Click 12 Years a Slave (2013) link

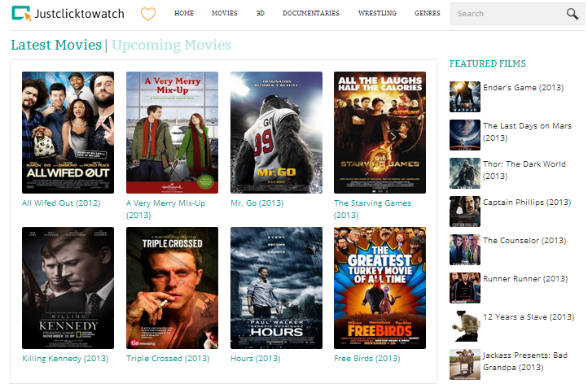tap(529, 317)
